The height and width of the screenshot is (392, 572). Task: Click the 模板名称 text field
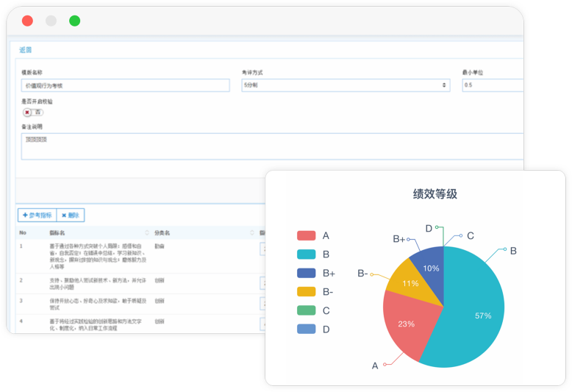coord(125,85)
